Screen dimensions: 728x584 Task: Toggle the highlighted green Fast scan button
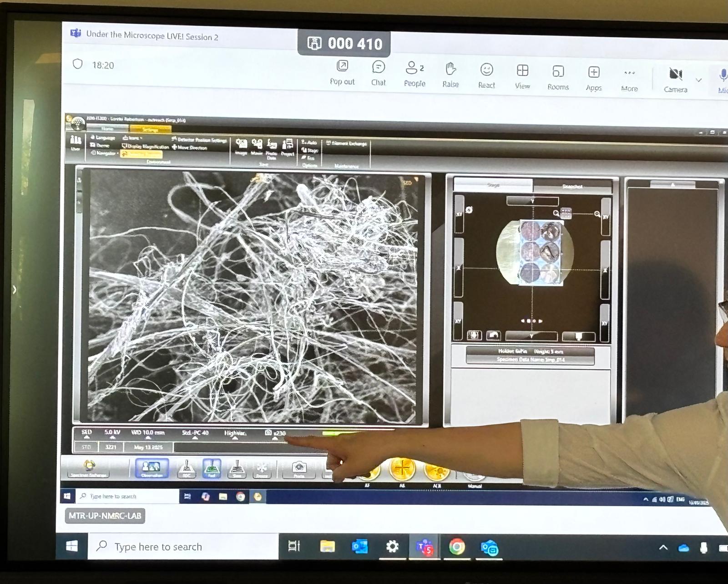(x=212, y=468)
